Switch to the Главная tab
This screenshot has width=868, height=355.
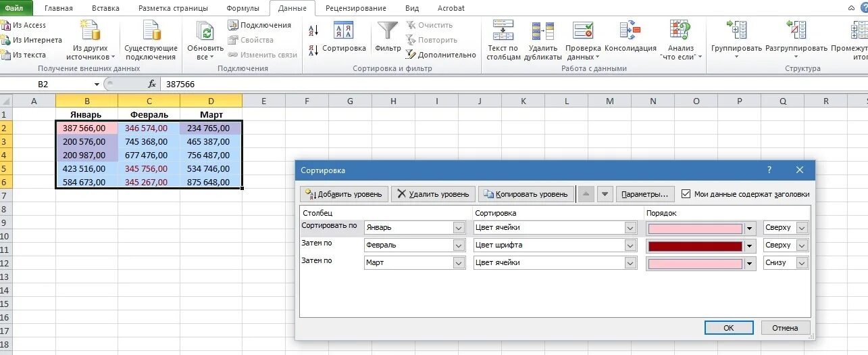click(x=58, y=8)
